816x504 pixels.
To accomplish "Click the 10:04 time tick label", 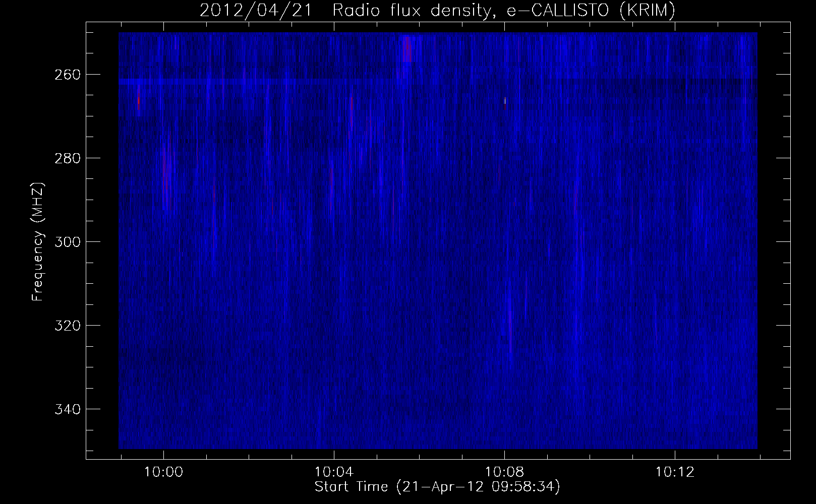I will tap(334, 472).
